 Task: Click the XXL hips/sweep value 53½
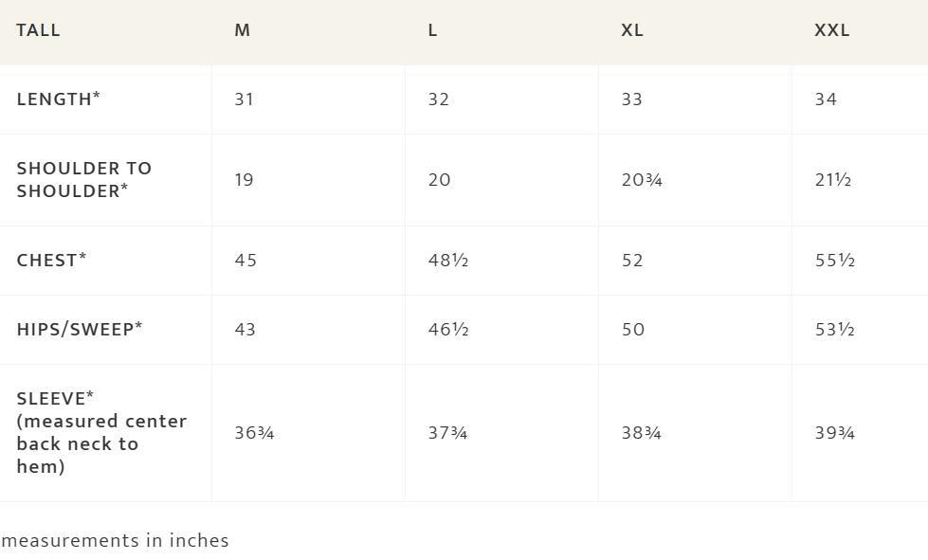[x=835, y=330]
